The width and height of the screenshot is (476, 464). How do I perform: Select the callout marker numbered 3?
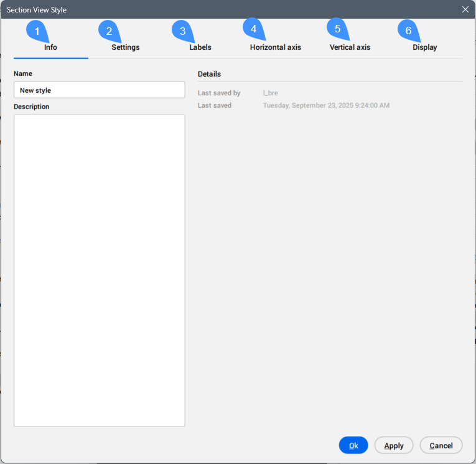point(182,31)
